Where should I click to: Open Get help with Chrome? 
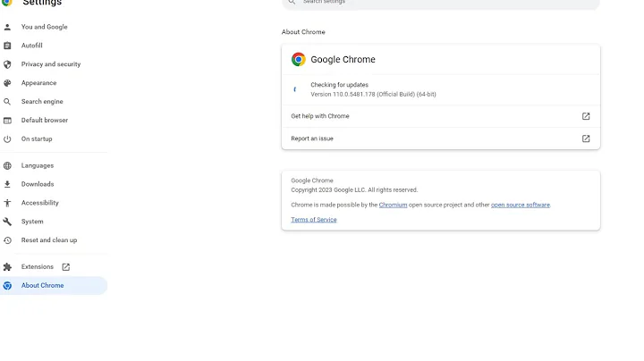[441, 116]
